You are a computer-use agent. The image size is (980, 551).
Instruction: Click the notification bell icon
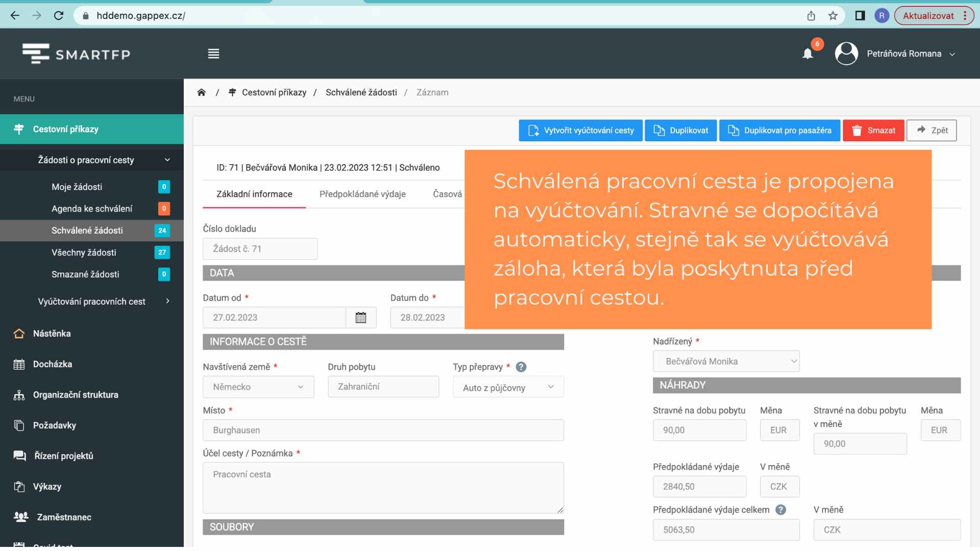(807, 54)
